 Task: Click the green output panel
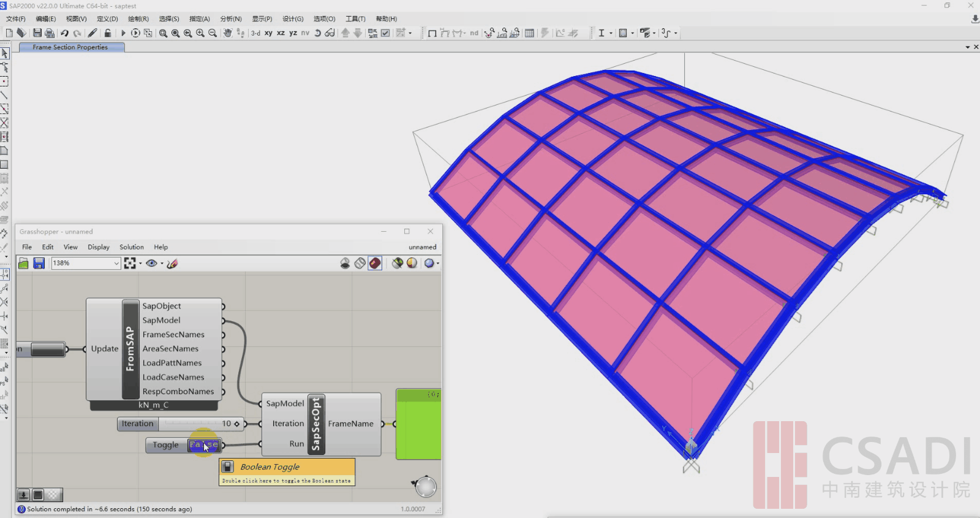point(419,424)
